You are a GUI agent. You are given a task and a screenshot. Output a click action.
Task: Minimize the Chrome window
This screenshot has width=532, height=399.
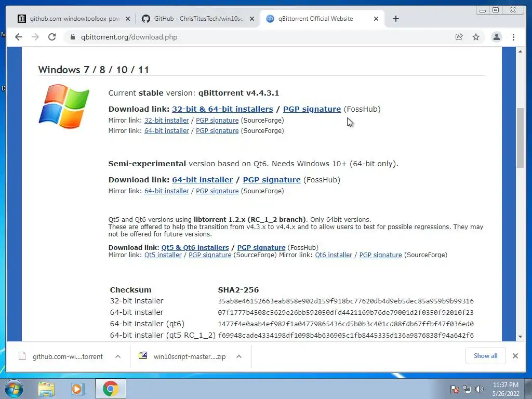(x=483, y=10)
